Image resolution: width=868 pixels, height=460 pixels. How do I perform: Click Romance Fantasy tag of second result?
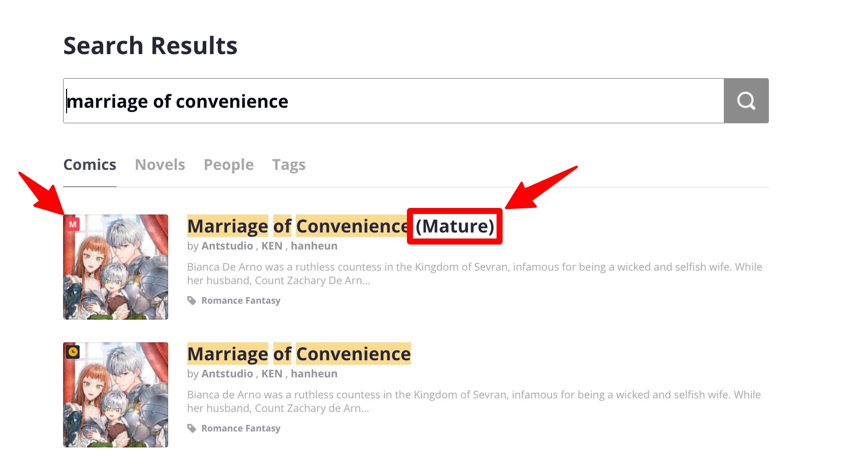(241, 428)
